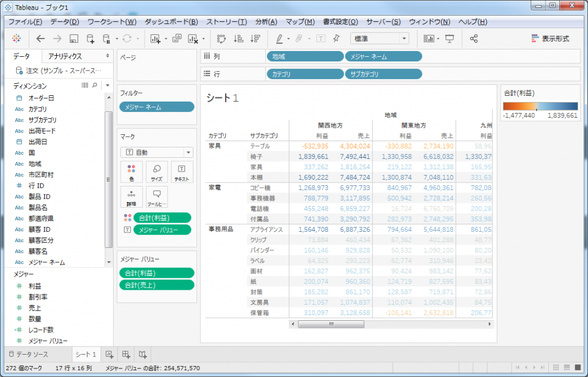Click the サイズ (size) marks button
The image size is (588, 377).
[x=156, y=172]
